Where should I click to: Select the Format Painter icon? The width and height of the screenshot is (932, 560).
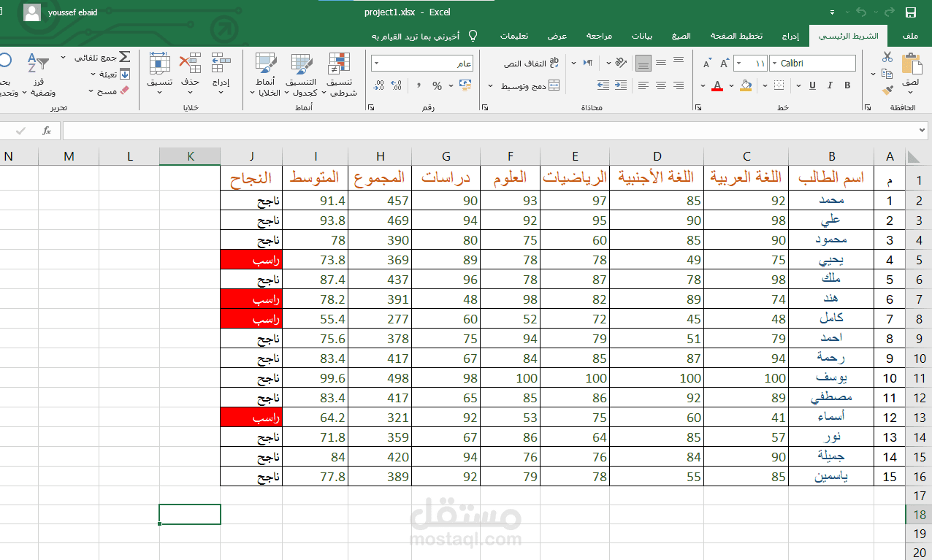887,90
